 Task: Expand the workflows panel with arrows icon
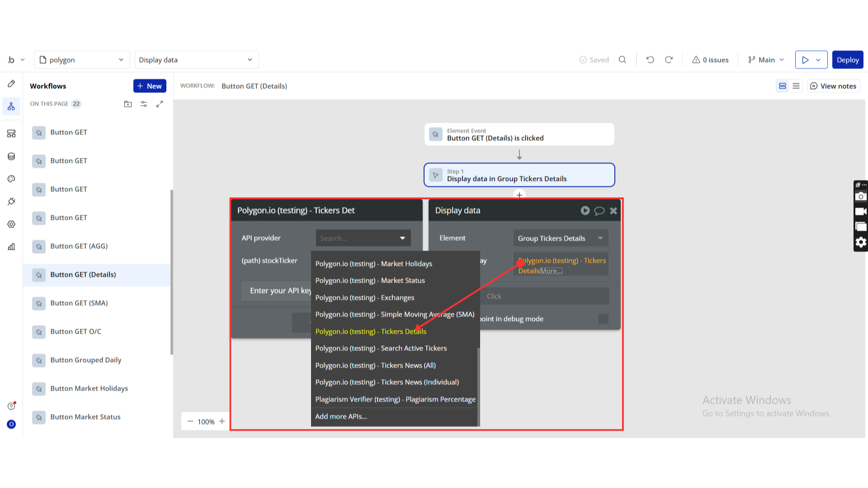pos(160,104)
